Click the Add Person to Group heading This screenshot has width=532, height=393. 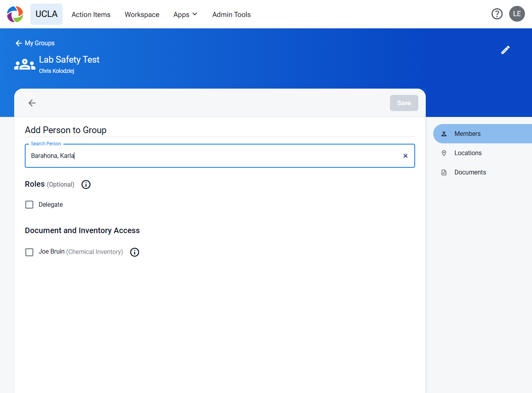tap(66, 130)
